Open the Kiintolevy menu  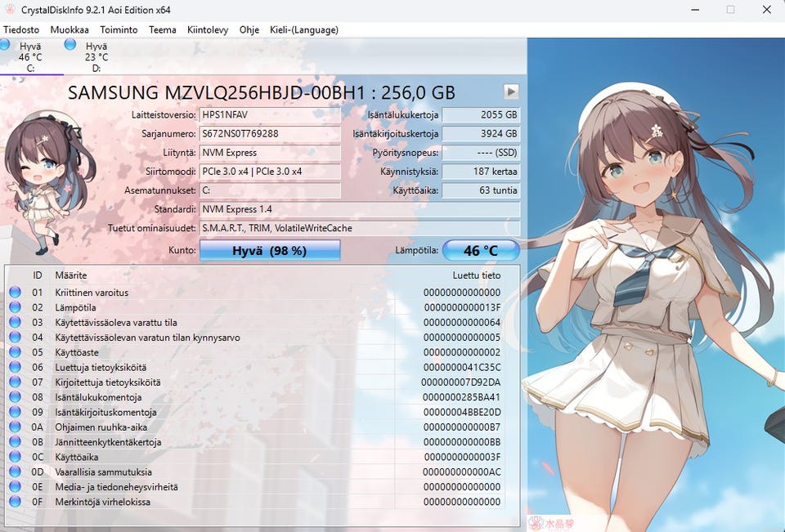(208, 30)
